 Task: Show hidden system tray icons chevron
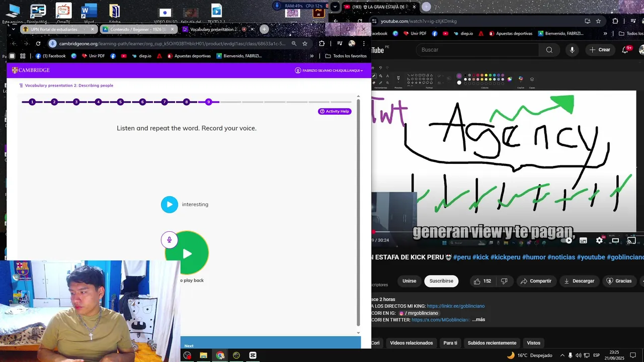562,355
